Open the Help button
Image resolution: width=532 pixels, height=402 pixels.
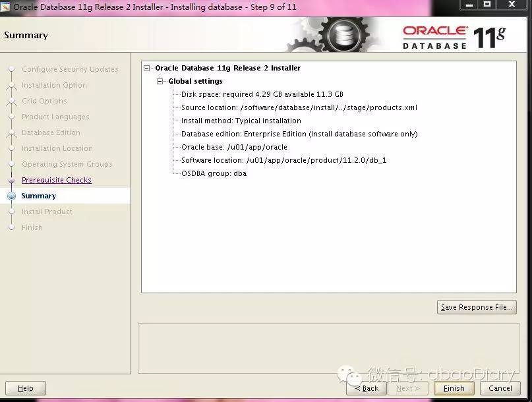click(26, 388)
